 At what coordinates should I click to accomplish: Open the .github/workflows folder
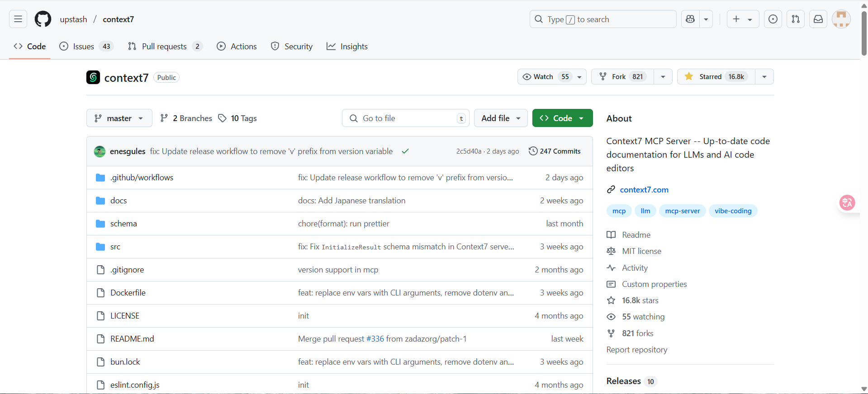pyautogui.click(x=142, y=178)
